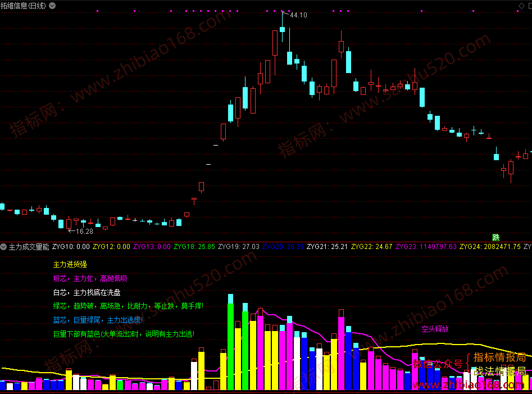Screen dimensions: 532x394
Task: Click the ZYG24: 2082471.75 value
Action: tap(490, 247)
